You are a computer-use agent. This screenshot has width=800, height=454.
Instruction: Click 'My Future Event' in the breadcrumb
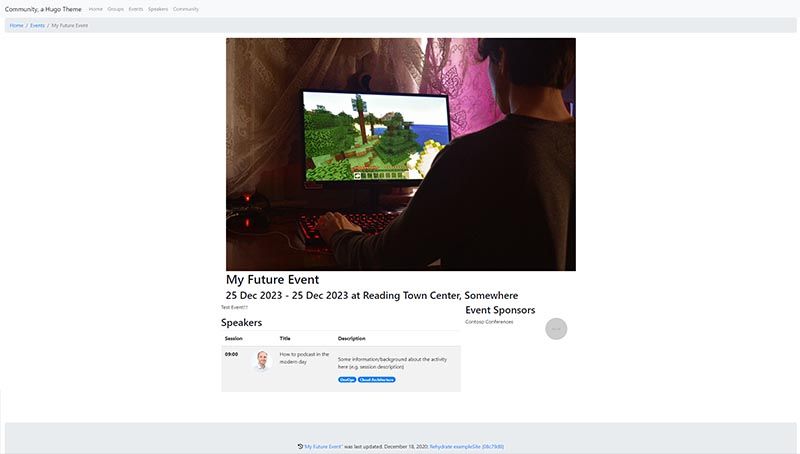pyautogui.click(x=69, y=26)
